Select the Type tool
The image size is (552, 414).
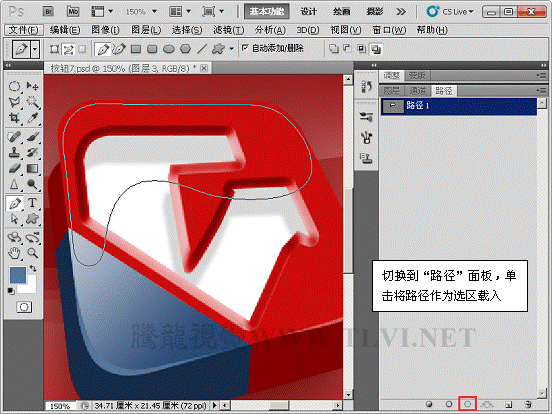(32, 203)
